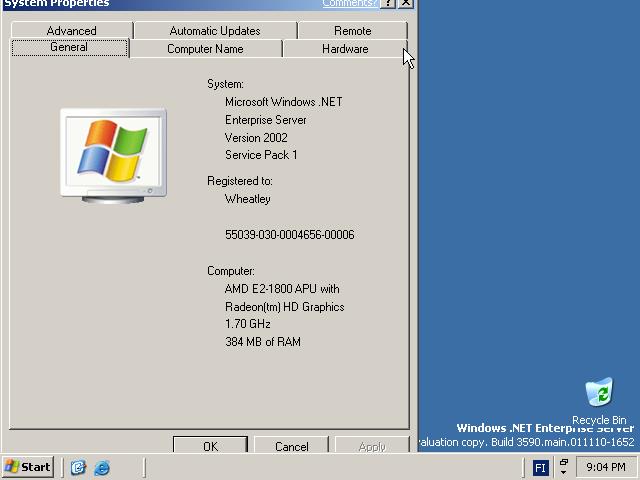Close the System Properties dialog

click(x=405, y=3)
